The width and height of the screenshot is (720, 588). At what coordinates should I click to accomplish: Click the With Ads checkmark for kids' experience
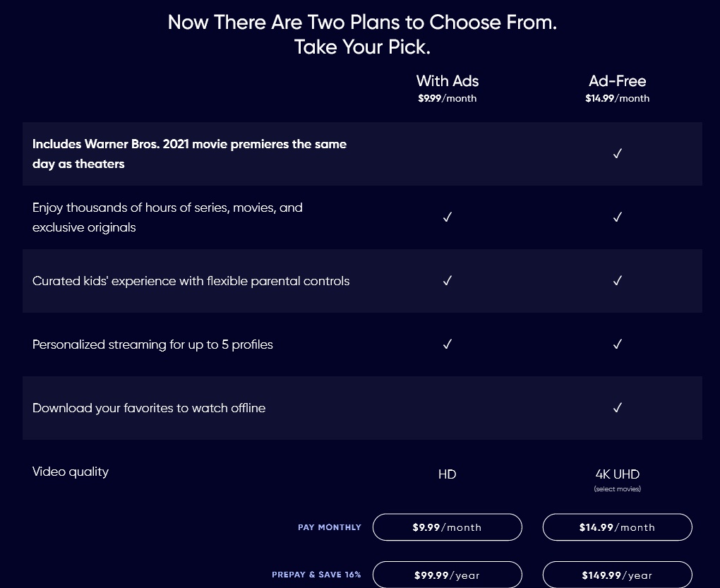tap(447, 280)
